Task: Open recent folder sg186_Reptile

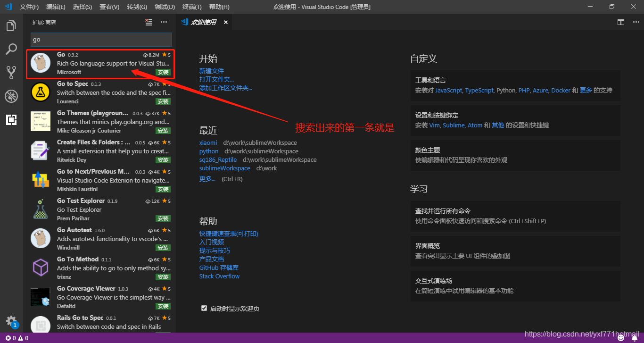Action: click(218, 159)
